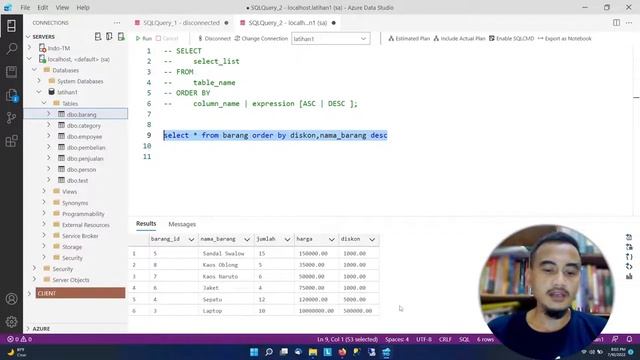Open Windows Start button on taskbar
The image size is (640, 360).
(254, 352)
